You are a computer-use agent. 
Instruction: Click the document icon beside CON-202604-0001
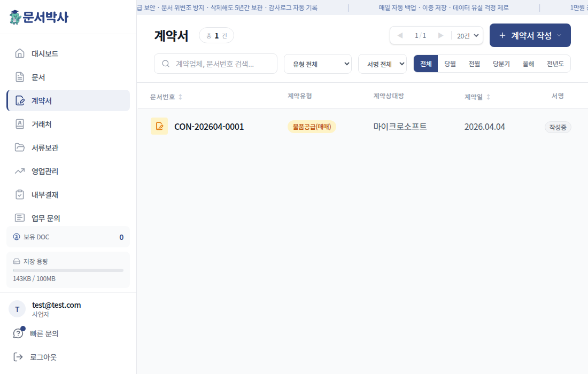(159, 126)
